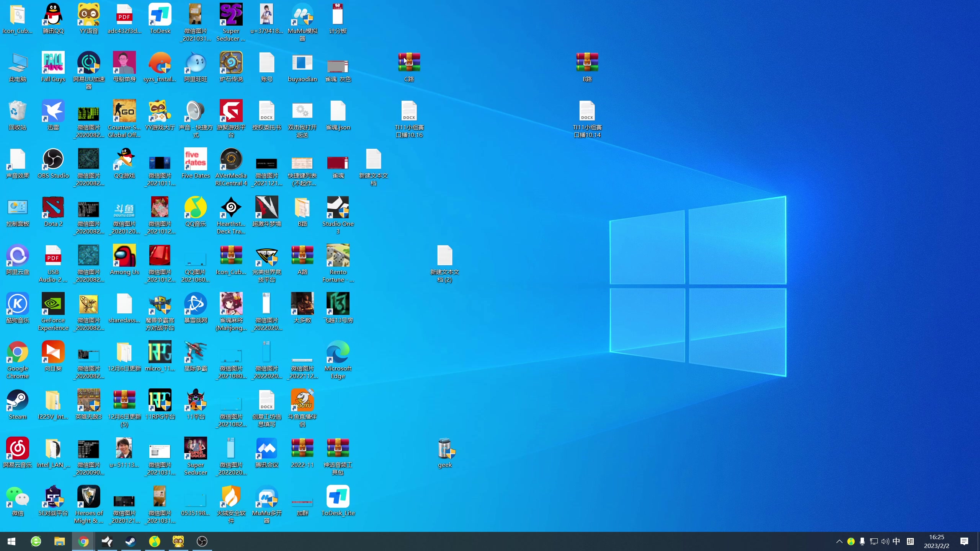The width and height of the screenshot is (980, 551).
Task: Open the 炉石传说 Hearthstone icon
Action: pos(231,67)
